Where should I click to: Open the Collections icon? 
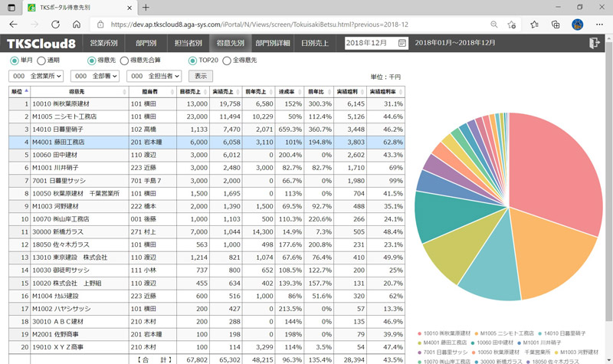[556, 25]
